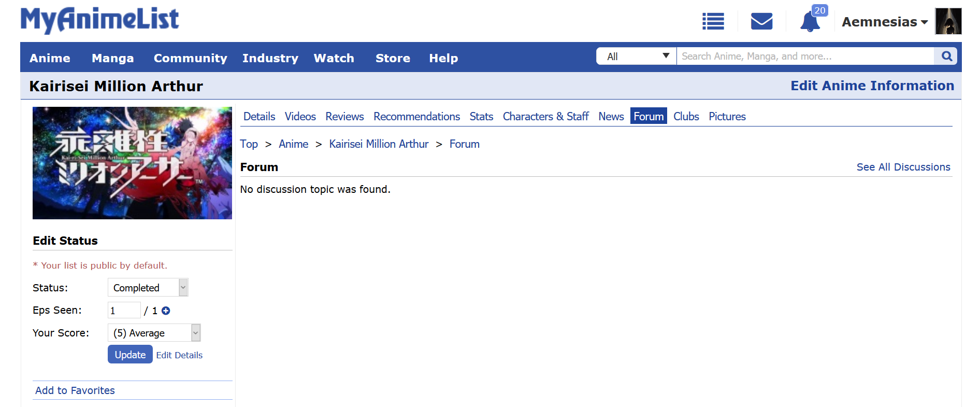This screenshot has height=407, width=980.
Task: Open the anime list icon in header
Action: (713, 21)
